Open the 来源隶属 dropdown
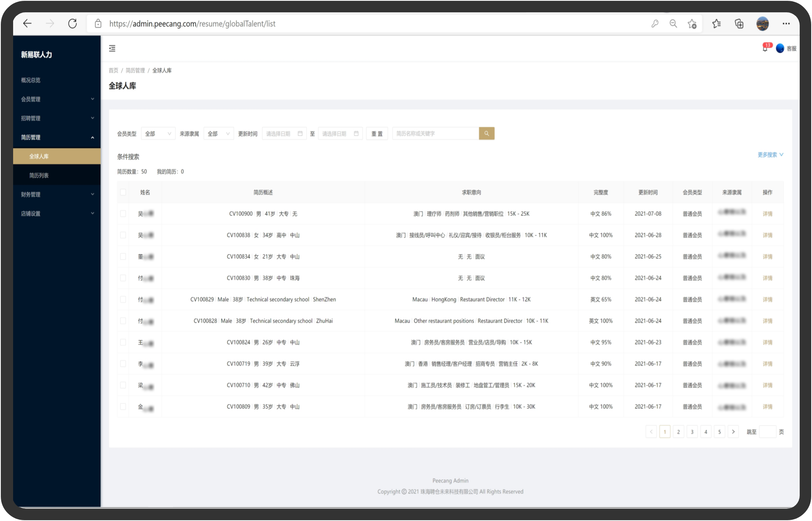812x521 pixels. tap(218, 134)
